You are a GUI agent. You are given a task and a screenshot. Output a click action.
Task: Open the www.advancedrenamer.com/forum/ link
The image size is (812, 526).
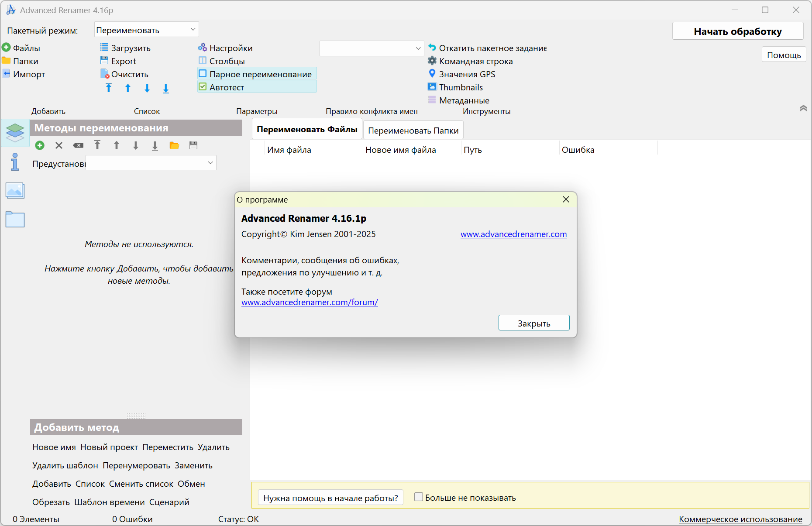click(x=310, y=302)
